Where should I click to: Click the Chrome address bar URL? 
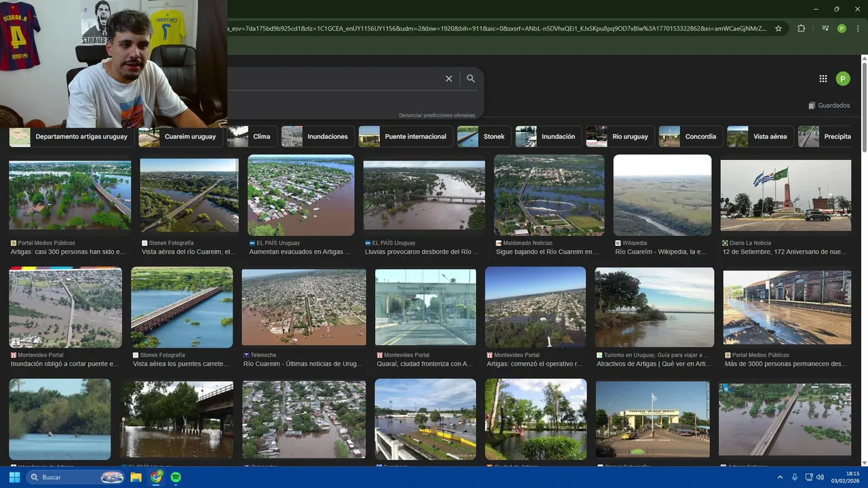pos(497,28)
